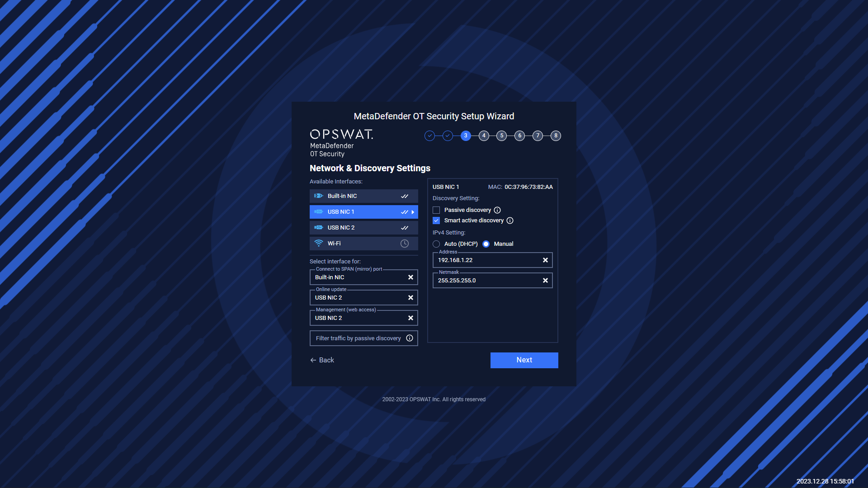Select the Wi-Fi interface row
Screen dimensions: 868x488
363,244
